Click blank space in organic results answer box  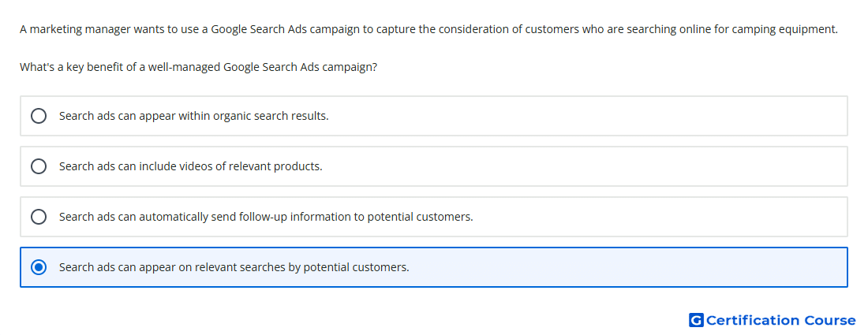tap(587, 116)
